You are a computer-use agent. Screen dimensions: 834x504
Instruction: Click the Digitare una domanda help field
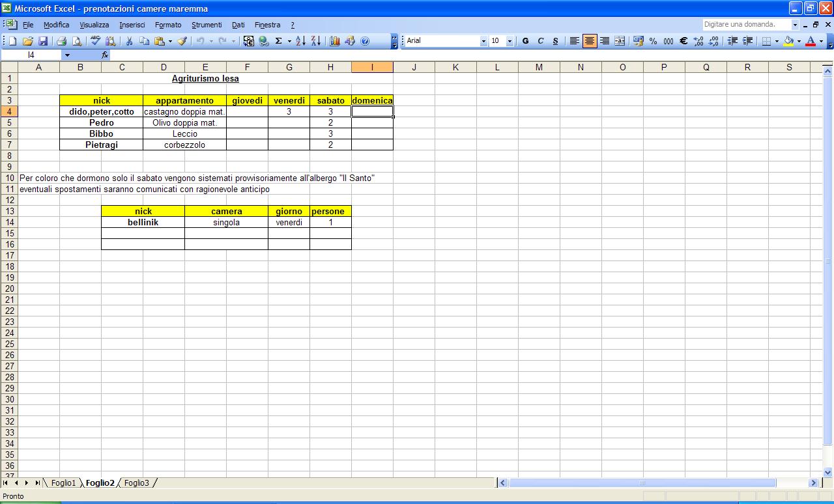click(747, 25)
